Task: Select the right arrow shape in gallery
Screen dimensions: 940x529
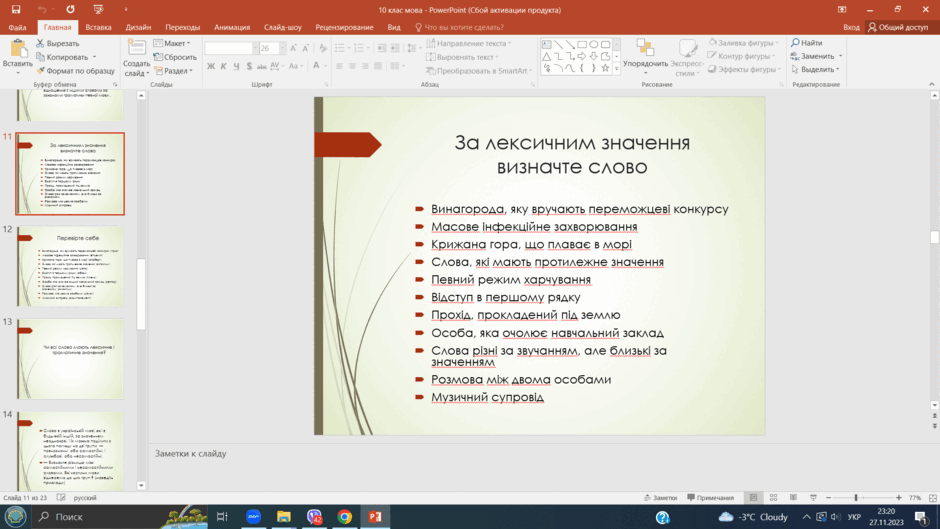Action: click(582, 56)
